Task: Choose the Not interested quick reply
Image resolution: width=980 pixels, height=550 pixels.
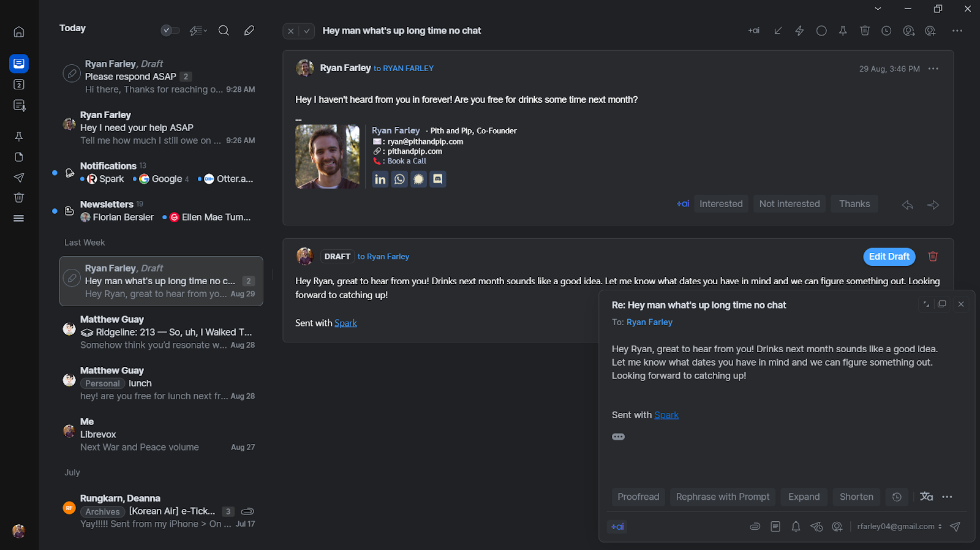Action: tap(789, 204)
